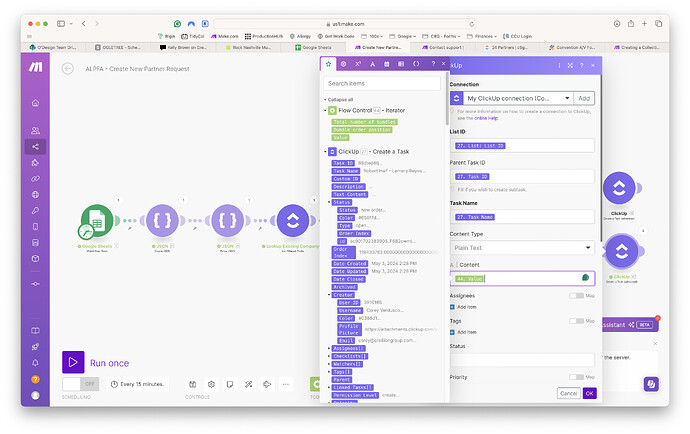
Task: Open Scenarios share icon in sidebar
Action: (x=35, y=147)
